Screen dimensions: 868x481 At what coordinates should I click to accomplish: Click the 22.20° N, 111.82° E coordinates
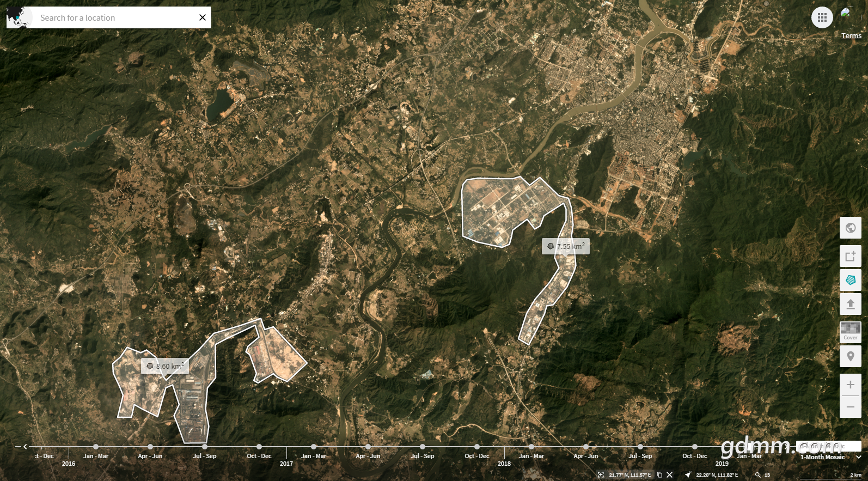[x=717, y=475]
